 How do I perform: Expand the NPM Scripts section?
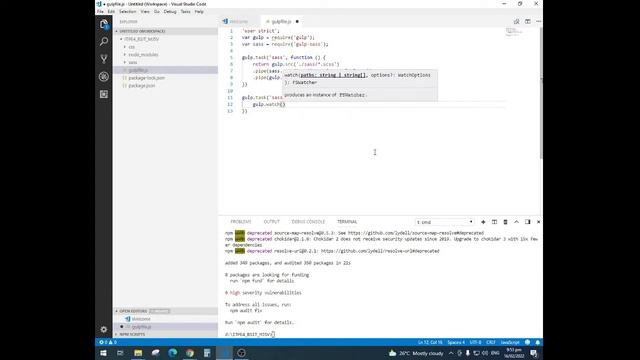click(x=131, y=334)
